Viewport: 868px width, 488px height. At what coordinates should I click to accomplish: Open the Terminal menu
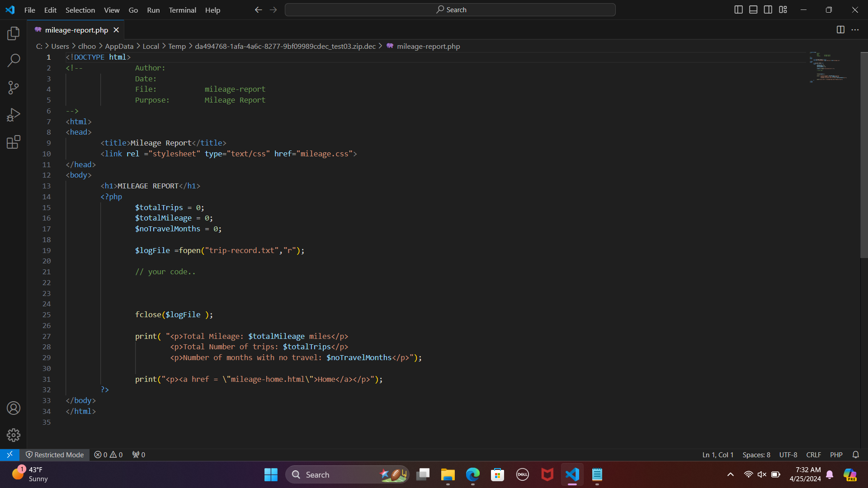(182, 9)
